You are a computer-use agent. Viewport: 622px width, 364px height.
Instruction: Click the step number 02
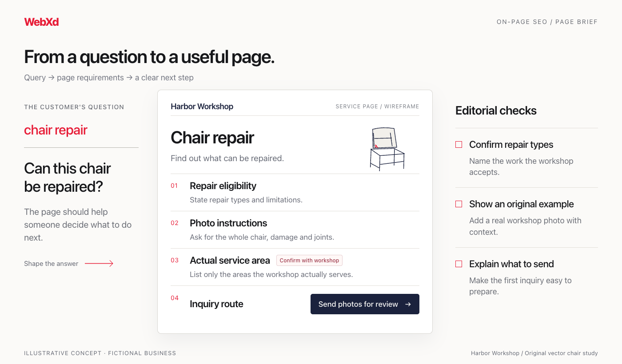coord(175,223)
